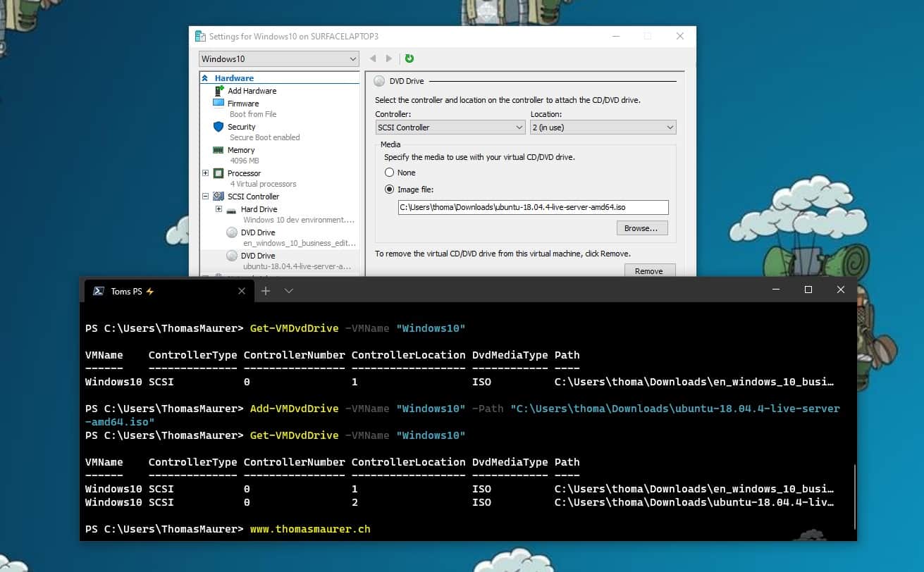
Task: Select the SCSI Controller icon
Action: click(x=218, y=197)
